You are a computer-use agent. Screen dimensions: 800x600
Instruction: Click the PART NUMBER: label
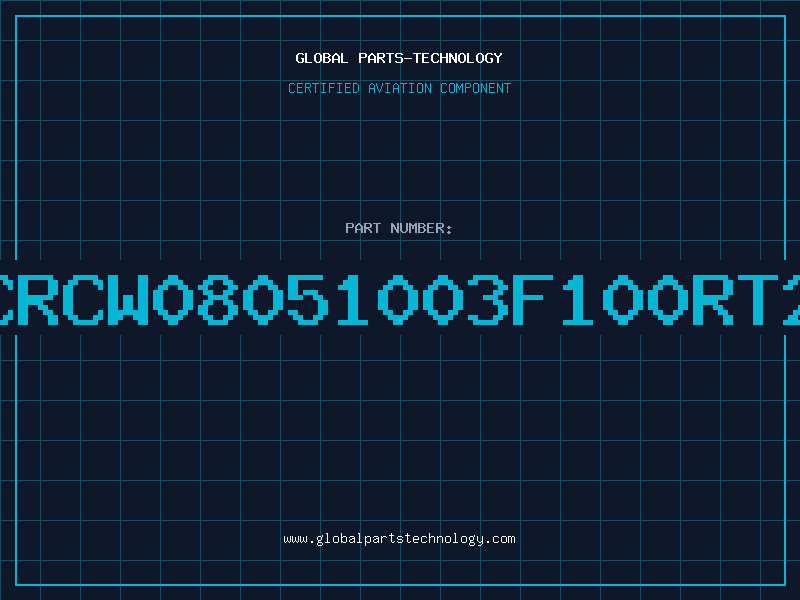pos(398,228)
